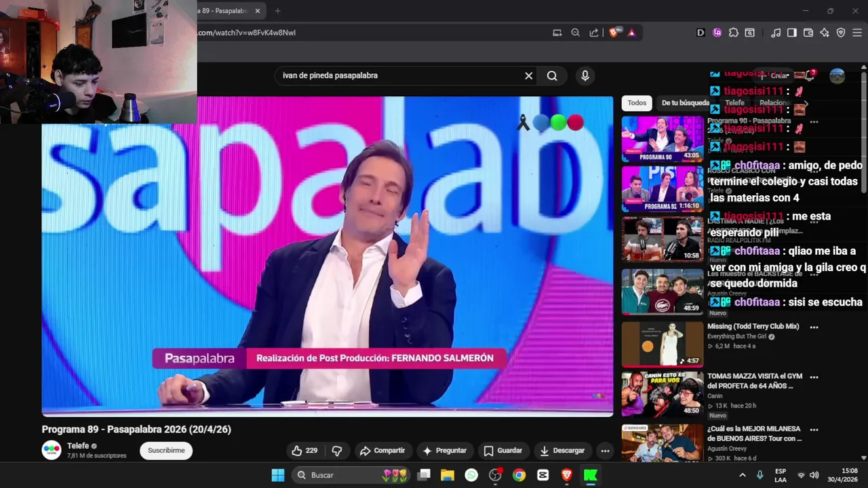Click the video player to pause
This screenshot has height=488, width=868.
(x=327, y=256)
